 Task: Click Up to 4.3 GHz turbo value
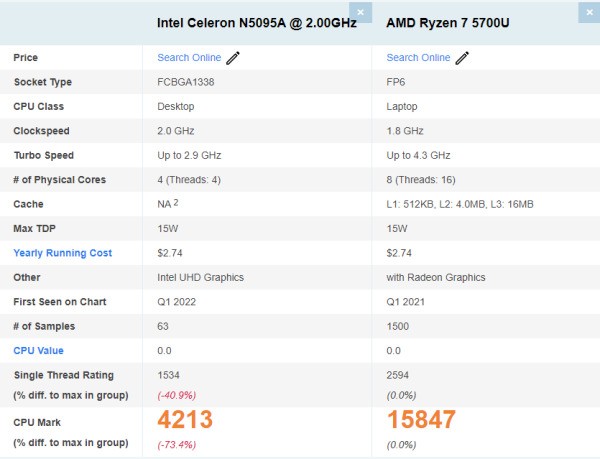[x=418, y=155]
